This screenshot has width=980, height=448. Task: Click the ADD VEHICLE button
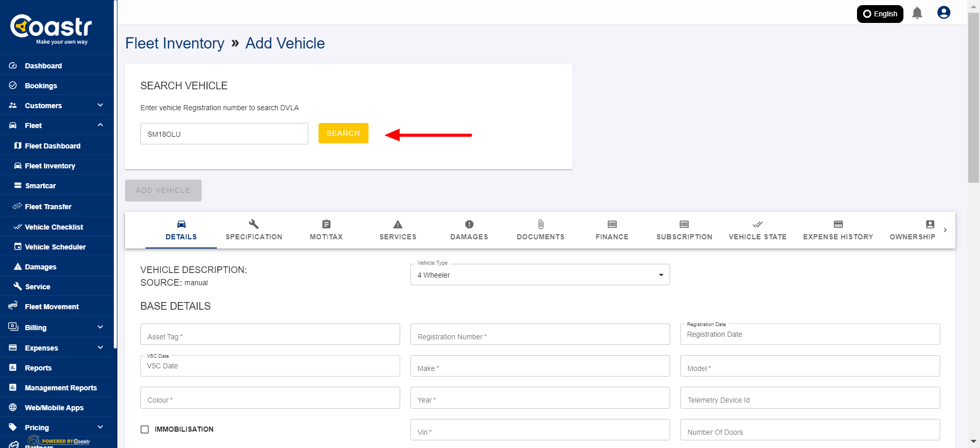point(163,190)
